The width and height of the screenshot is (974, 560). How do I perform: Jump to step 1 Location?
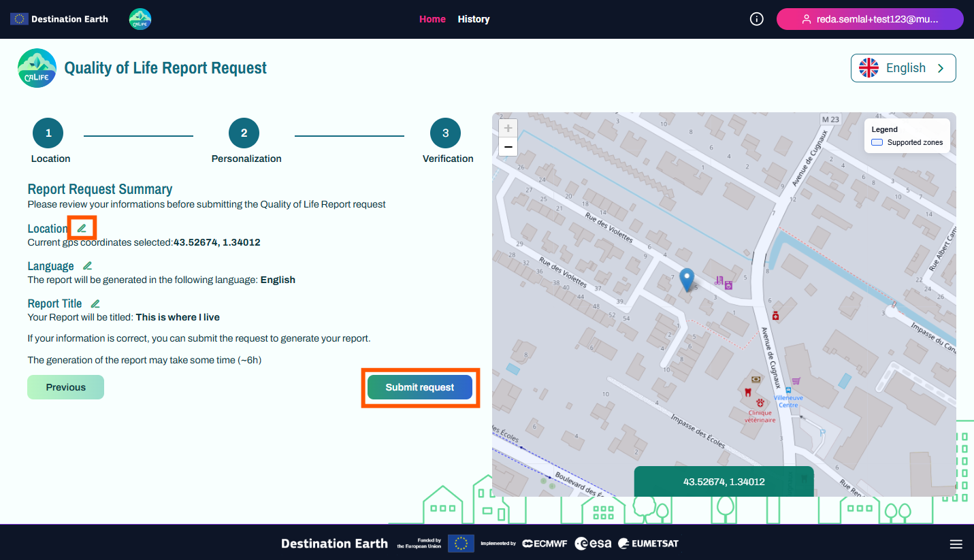click(48, 133)
